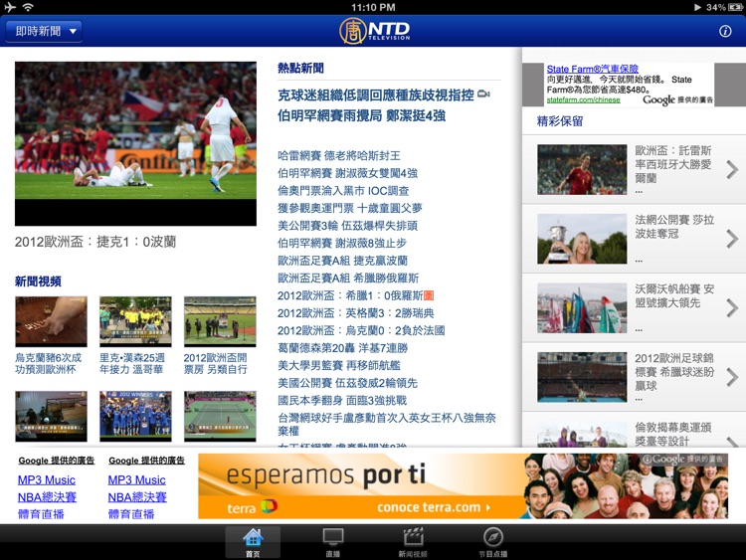
Task: Open 美大學男籃賽 再移師航艦
Action: click(339, 365)
